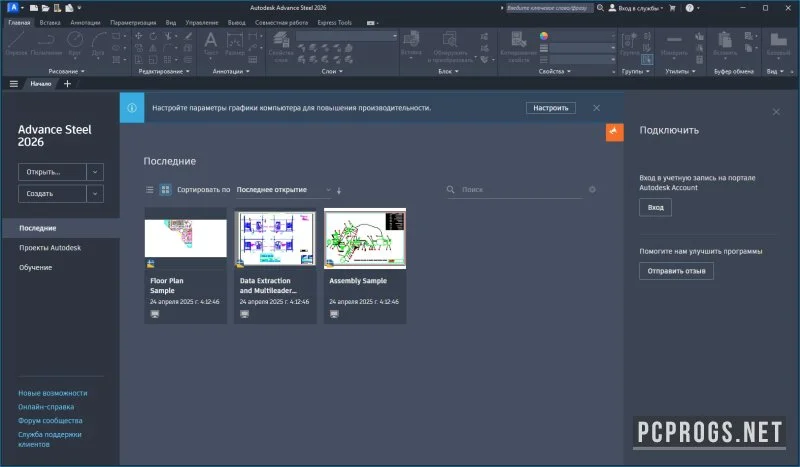Open the Assembly Sample thumbnail
800x467 pixels.
tap(365, 239)
